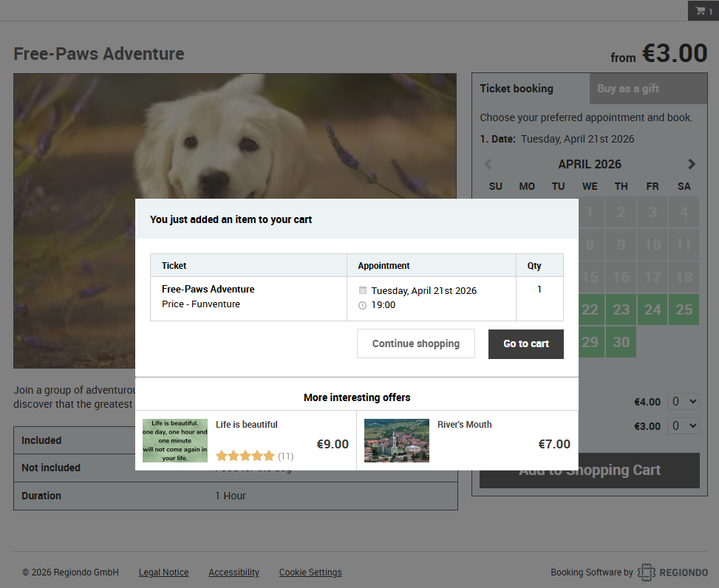The height and width of the screenshot is (588, 719).
Task: Click the Continue shopping button
Action: (x=416, y=343)
